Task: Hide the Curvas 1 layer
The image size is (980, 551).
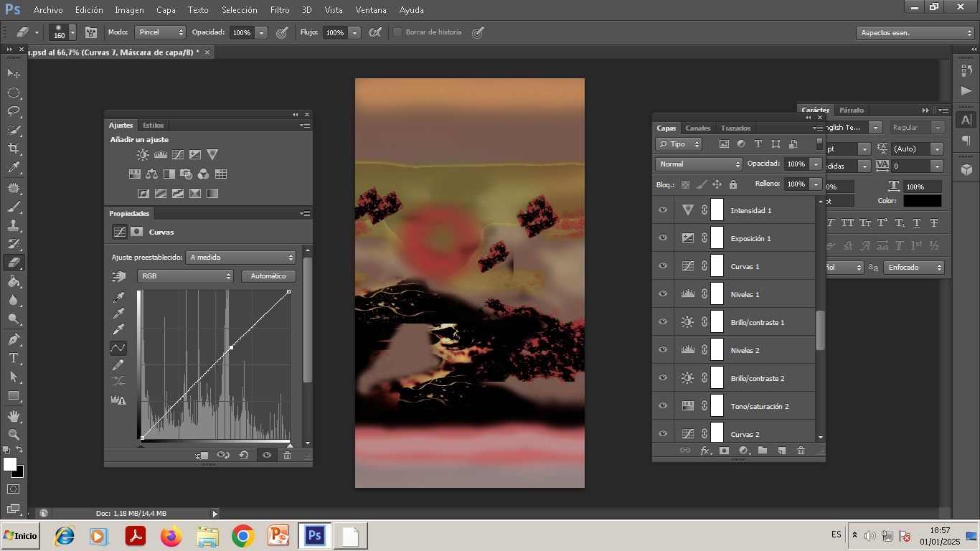Action: [x=663, y=266]
